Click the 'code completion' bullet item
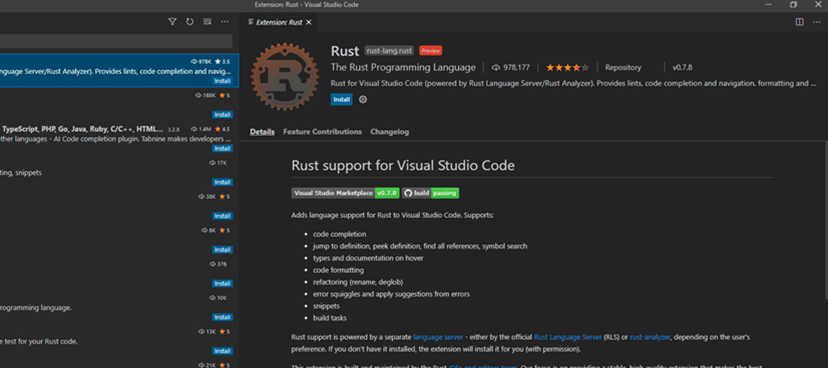Viewport: 828px width, 368px height. coord(340,234)
